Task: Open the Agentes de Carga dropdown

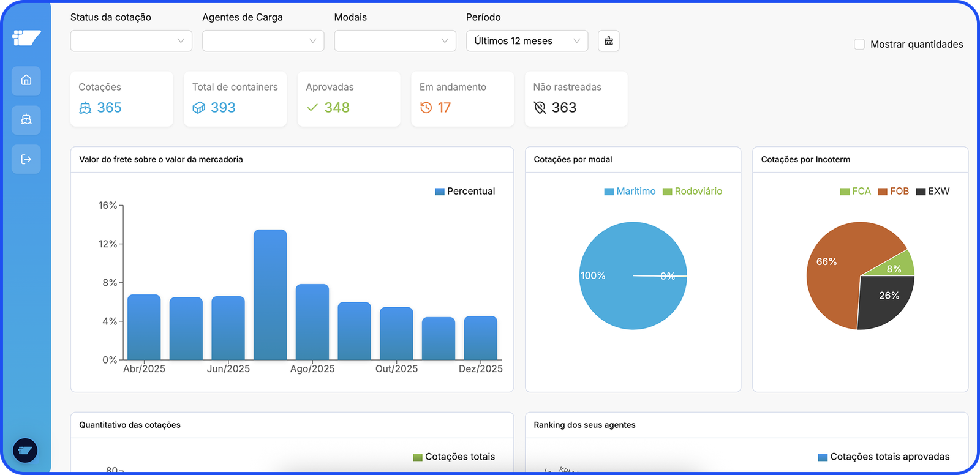Action: click(x=263, y=41)
